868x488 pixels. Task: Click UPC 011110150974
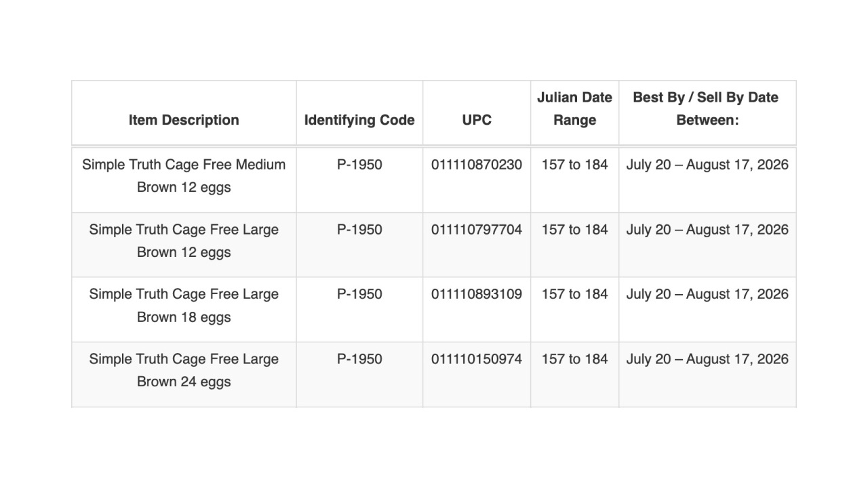click(477, 359)
